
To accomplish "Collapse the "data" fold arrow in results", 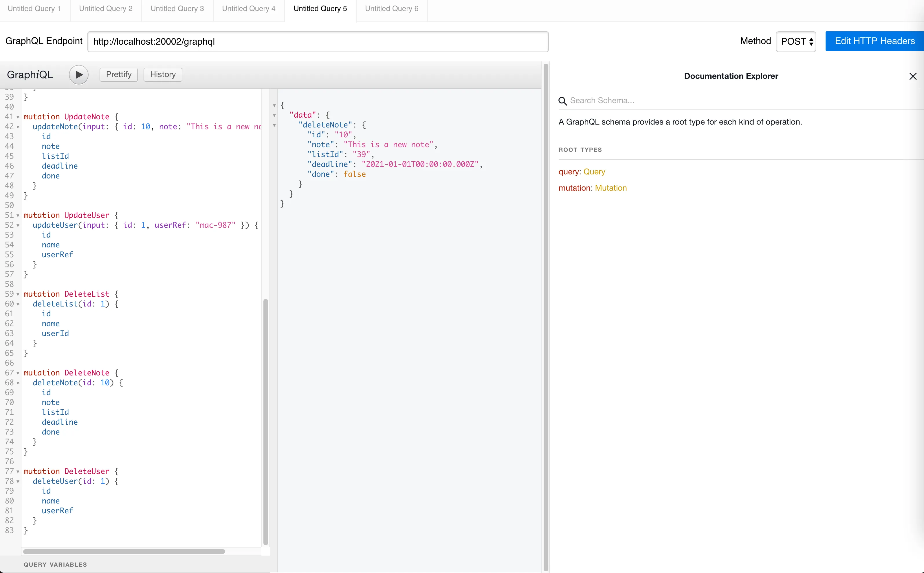I will coord(274,116).
